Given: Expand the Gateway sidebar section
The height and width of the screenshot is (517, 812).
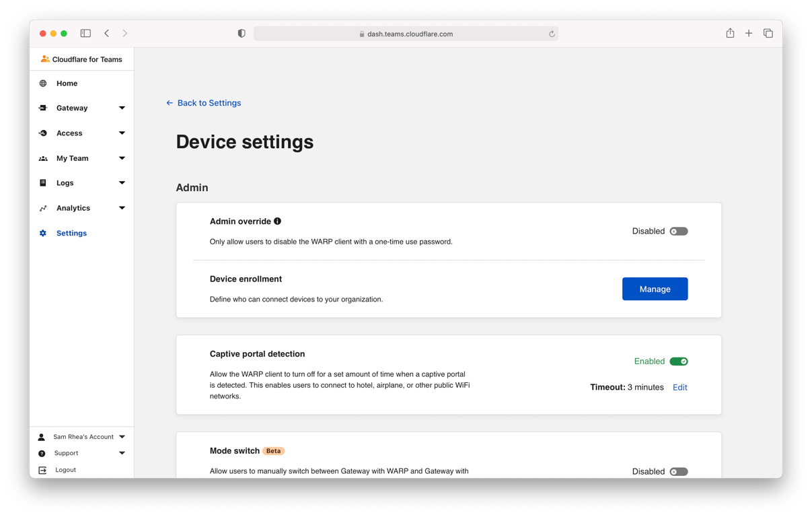Looking at the screenshot, I should (122, 108).
